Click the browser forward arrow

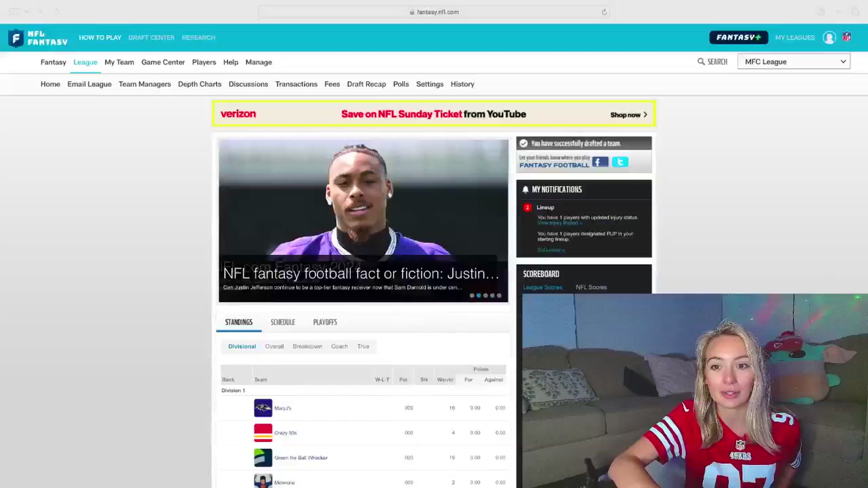click(57, 12)
